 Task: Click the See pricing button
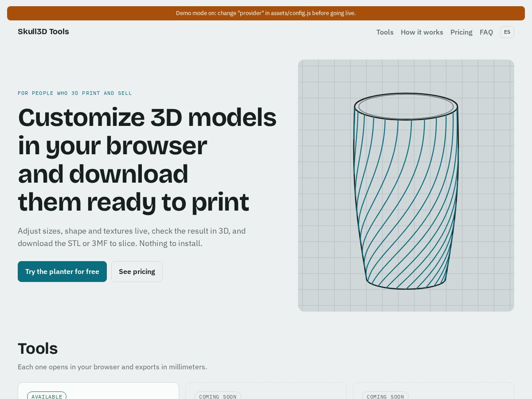coord(137,271)
